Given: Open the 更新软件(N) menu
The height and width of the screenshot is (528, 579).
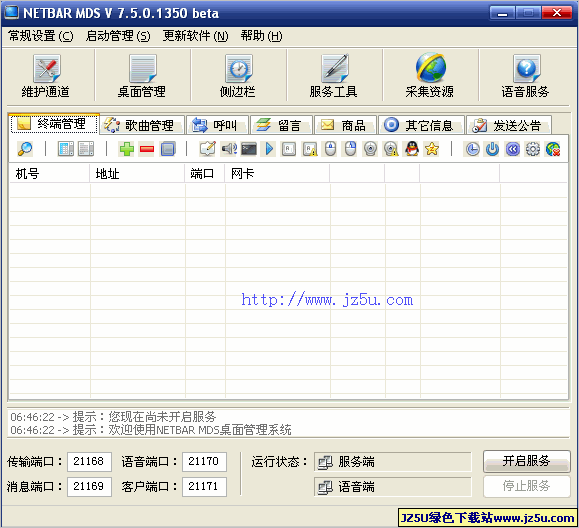Looking at the screenshot, I should [196, 36].
